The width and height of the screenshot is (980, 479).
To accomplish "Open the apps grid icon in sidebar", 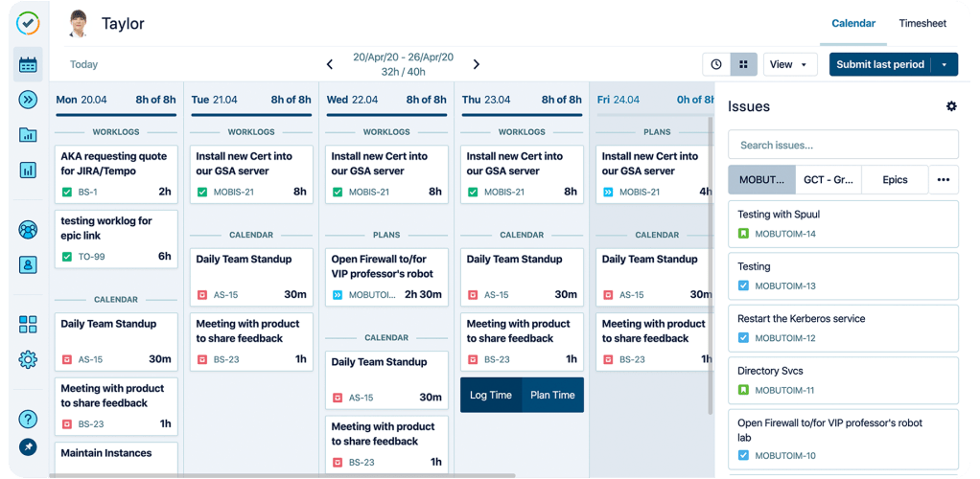I will pos(28,325).
